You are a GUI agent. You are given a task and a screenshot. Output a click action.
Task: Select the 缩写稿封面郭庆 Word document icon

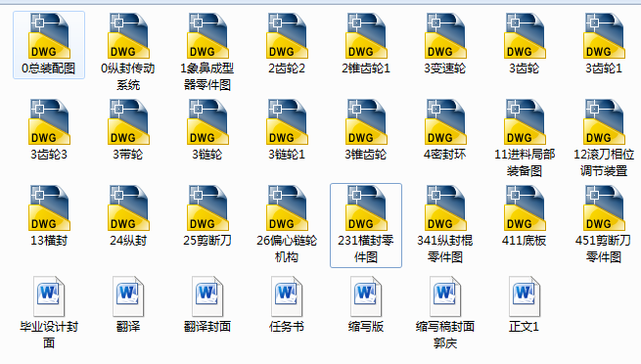tap(445, 296)
